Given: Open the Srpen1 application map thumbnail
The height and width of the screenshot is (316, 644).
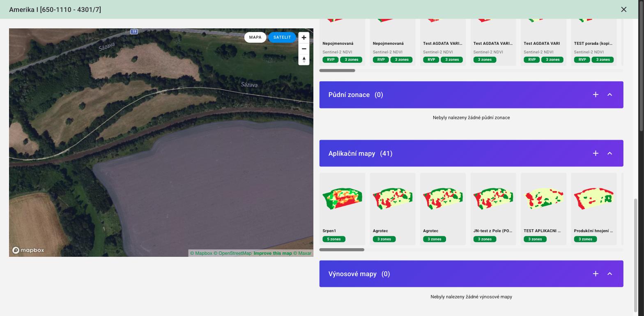Looking at the screenshot, I should point(342,198).
